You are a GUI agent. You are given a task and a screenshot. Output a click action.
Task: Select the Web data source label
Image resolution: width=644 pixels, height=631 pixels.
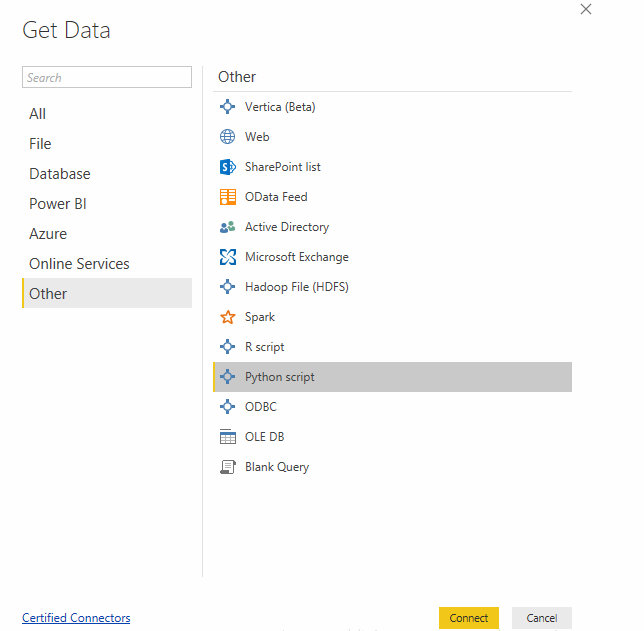point(257,137)
